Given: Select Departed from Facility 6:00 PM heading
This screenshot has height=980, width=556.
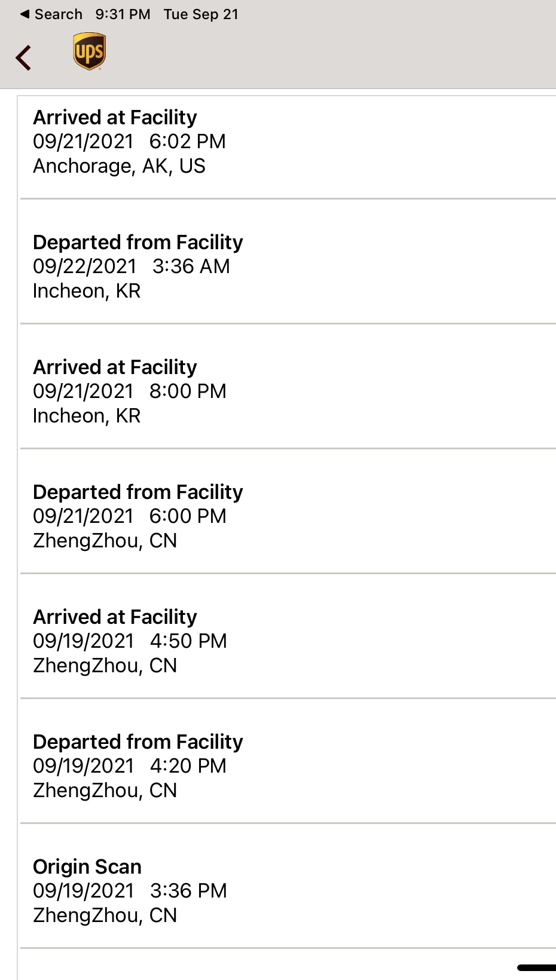Looking at the screenshot, I should click(138, 492).
